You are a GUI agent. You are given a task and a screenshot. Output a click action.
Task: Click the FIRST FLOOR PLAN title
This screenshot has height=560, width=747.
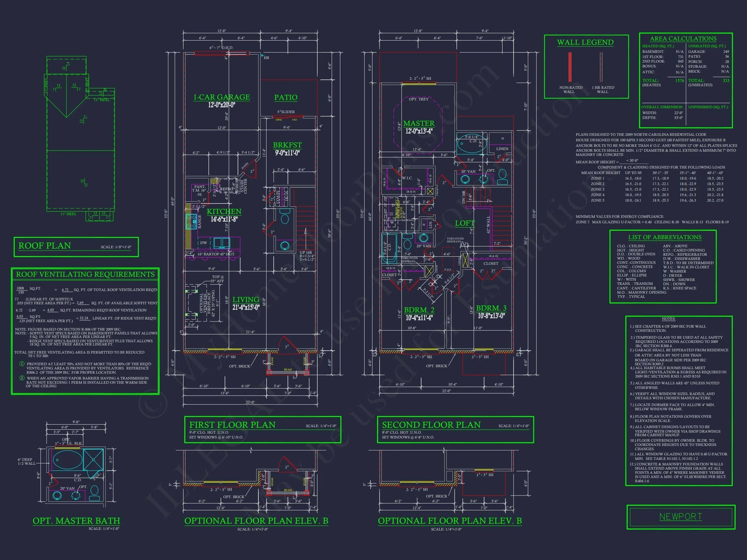click(x=232, y=425)
